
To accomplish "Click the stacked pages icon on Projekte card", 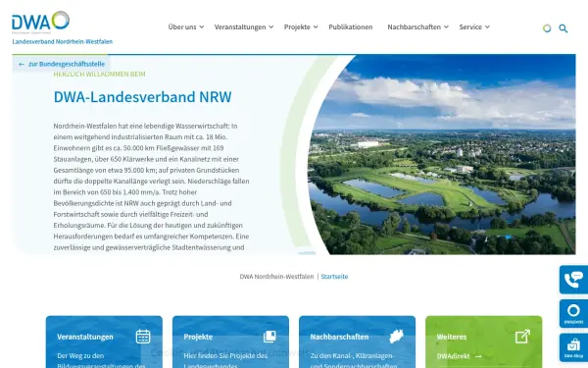I will (x=269, y=337).
